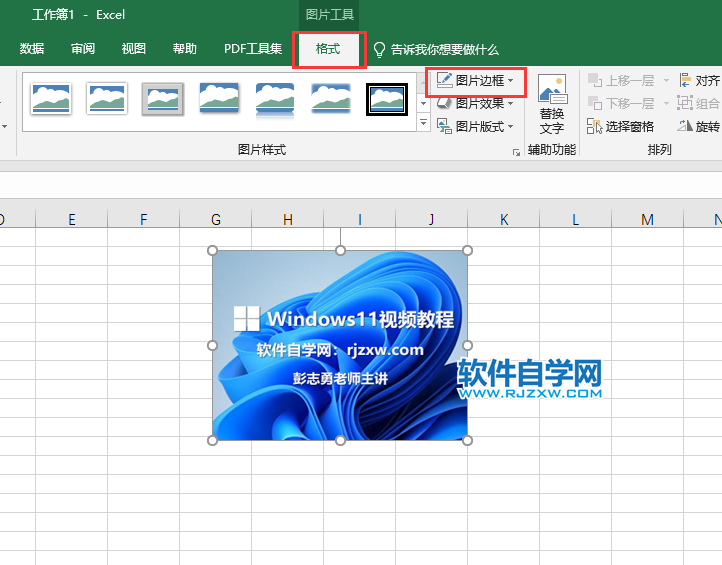Select column G header
This screenshot has width=722, height=565.
215,219
